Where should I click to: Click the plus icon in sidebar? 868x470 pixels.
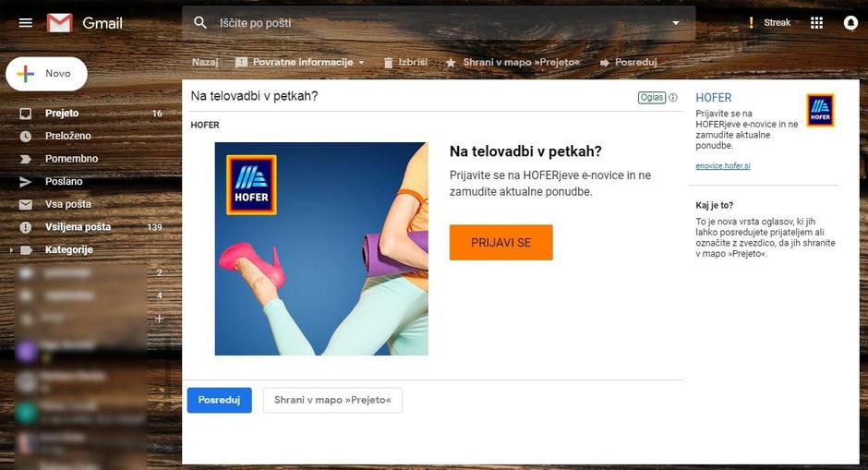[159, 318]
